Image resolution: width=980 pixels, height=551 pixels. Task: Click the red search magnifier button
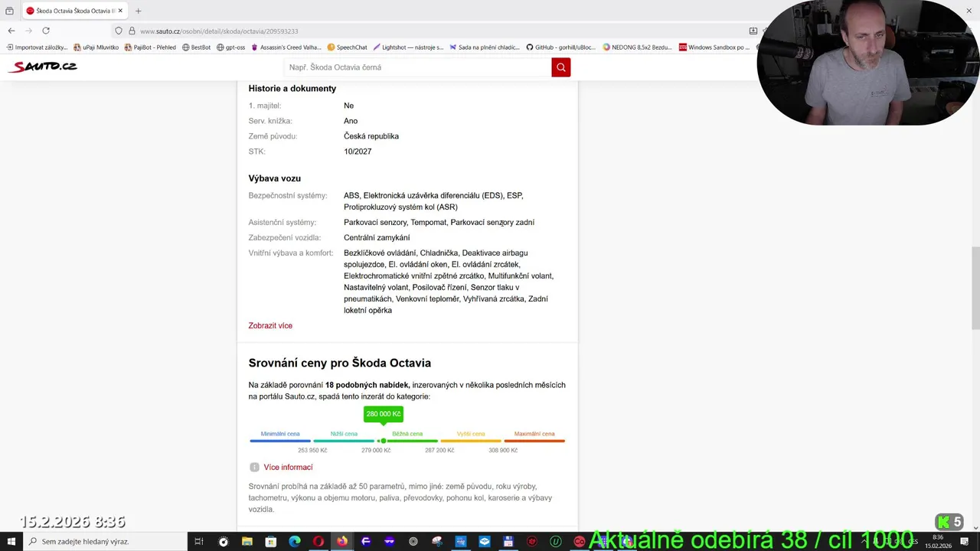[x=561, y=67]
